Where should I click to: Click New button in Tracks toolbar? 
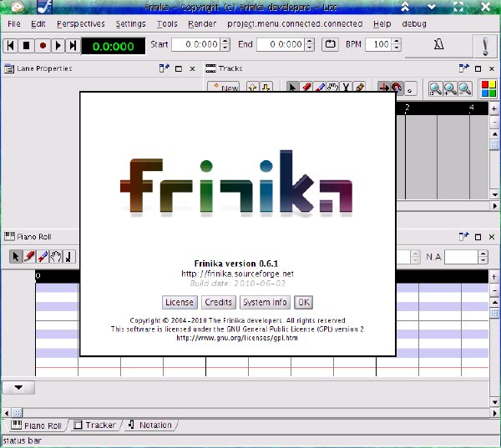[224, 87]
